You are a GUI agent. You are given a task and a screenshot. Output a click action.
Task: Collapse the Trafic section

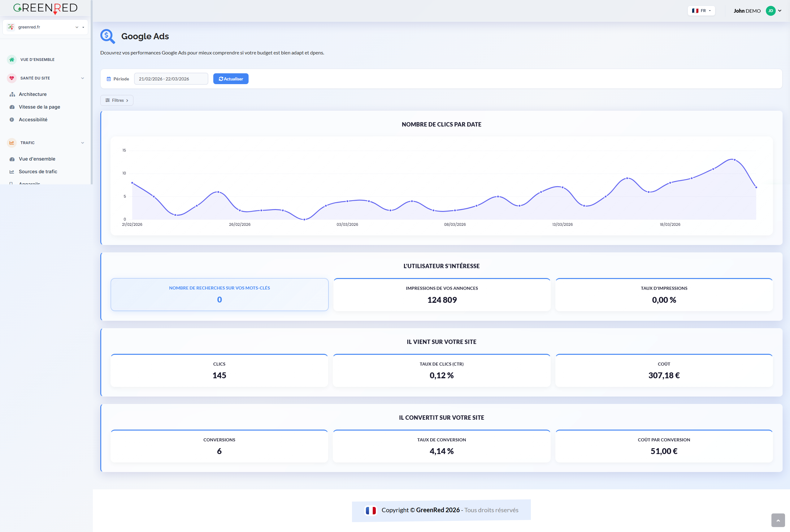coord(82,143)
